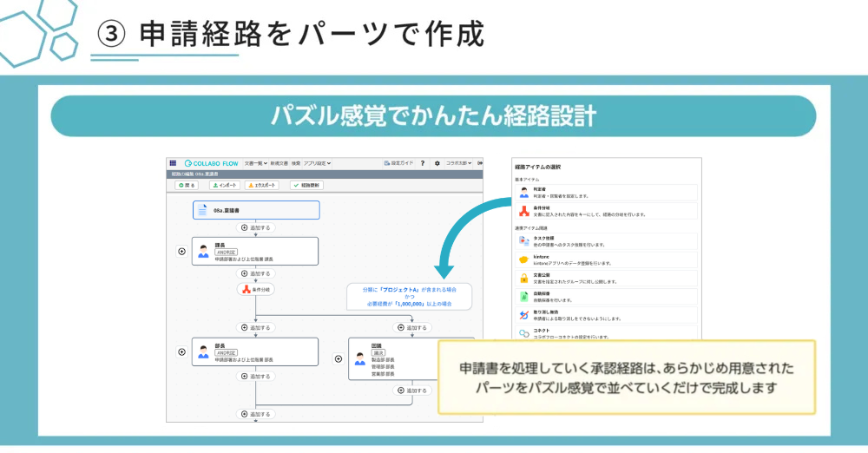Expand the アプリ設定 dropdown
Image resolution: width=868 pixels, height=453 pixels.
[317, 163]
